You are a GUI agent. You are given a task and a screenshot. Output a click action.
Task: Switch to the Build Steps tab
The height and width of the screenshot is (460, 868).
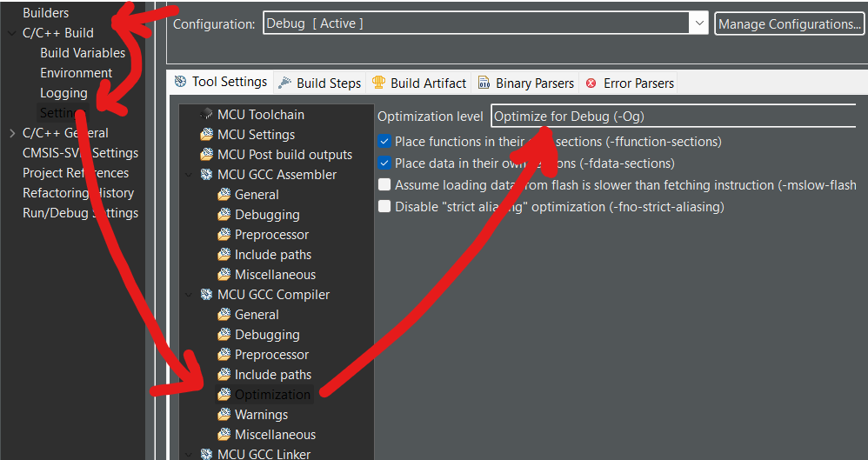[x=320, y=83]
